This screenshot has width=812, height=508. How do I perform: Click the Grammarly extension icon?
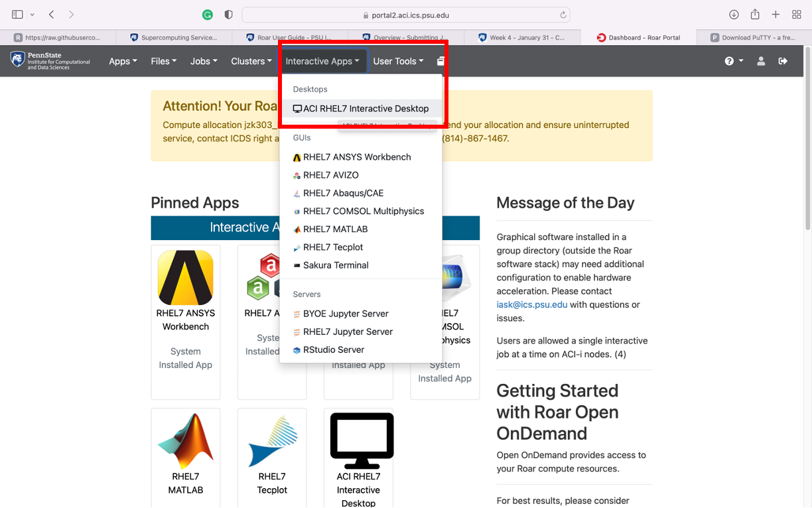[208, 15]
